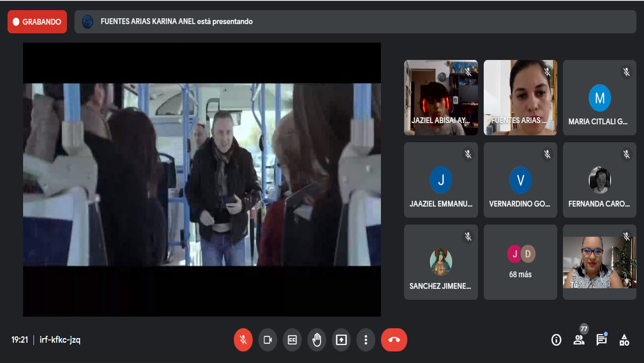Turn on closed captions
644x363 pixels.
[292, 340]
